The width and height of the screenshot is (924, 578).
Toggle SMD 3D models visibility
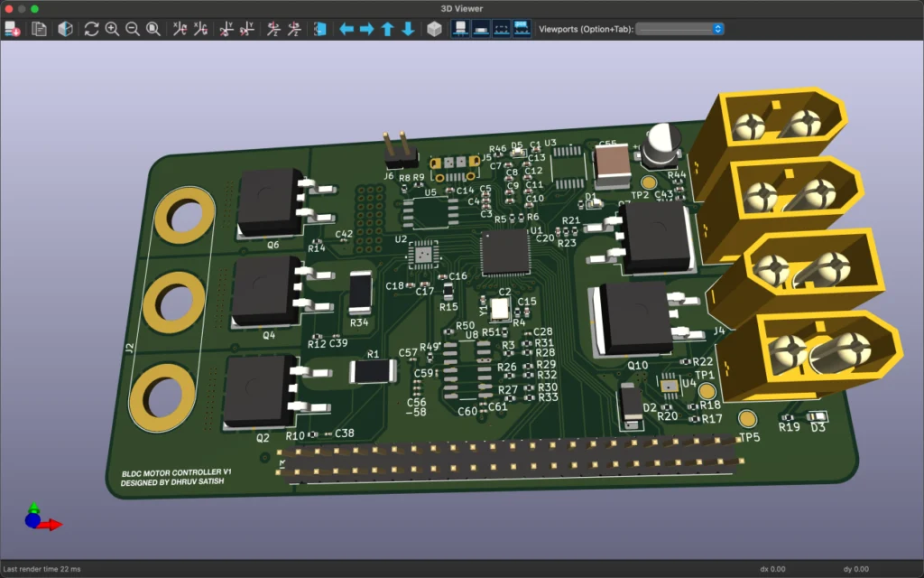[481, 29]
